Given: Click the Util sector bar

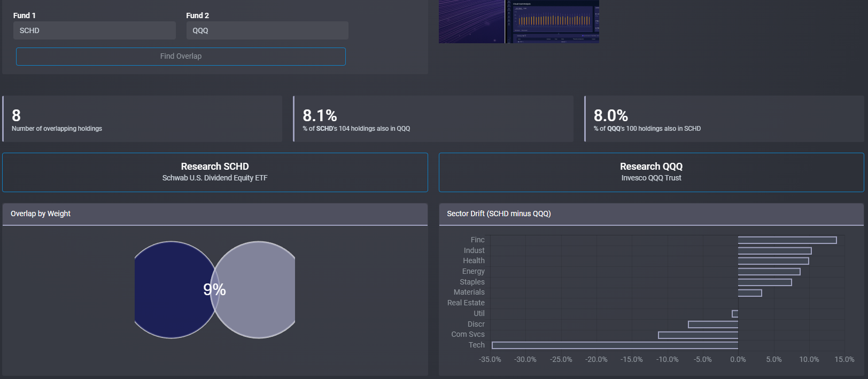Looking at the screenshot, I should (735, 314).
